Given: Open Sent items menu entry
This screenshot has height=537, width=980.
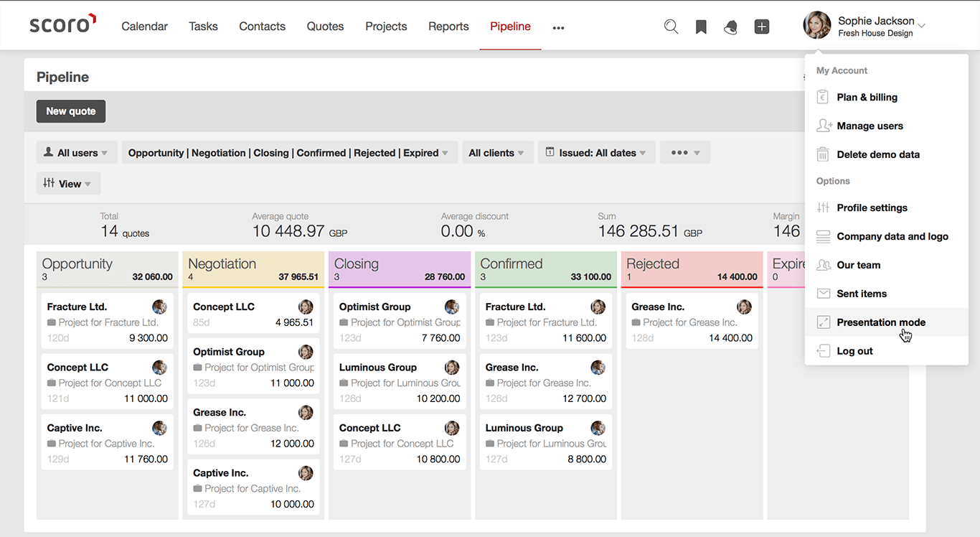Looking at the screenshot, I should (x=887, y=294).
